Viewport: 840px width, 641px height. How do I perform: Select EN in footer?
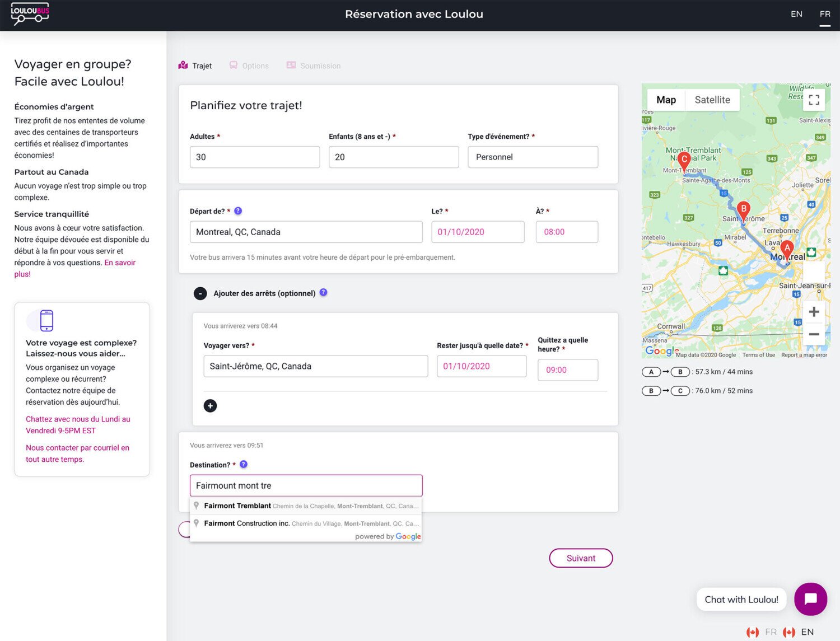pos(807,632)
